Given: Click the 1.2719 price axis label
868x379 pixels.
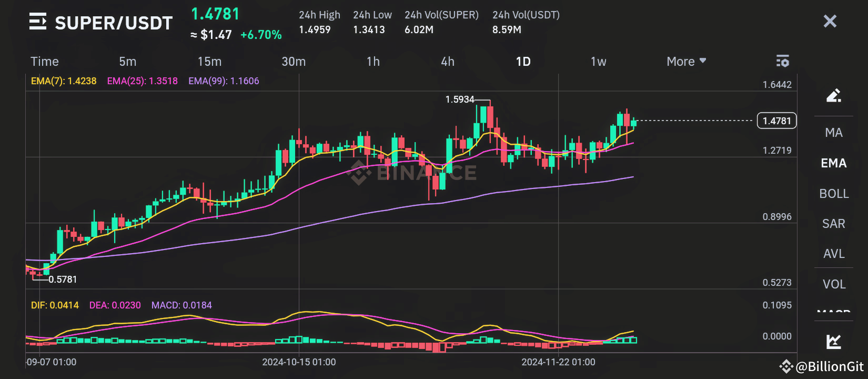Looking at the screenshot, I should coord(777,151).
